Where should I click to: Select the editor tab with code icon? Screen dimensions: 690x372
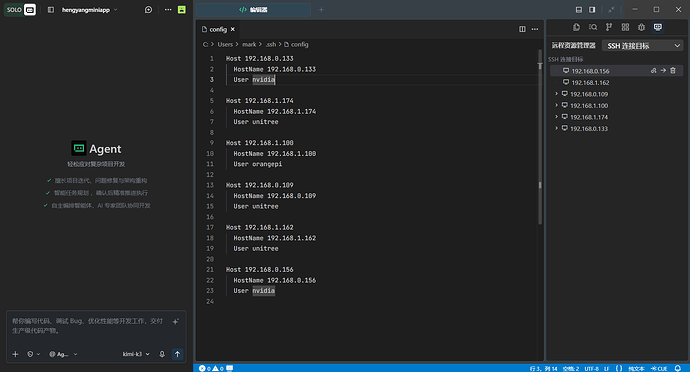click(253, 10)
